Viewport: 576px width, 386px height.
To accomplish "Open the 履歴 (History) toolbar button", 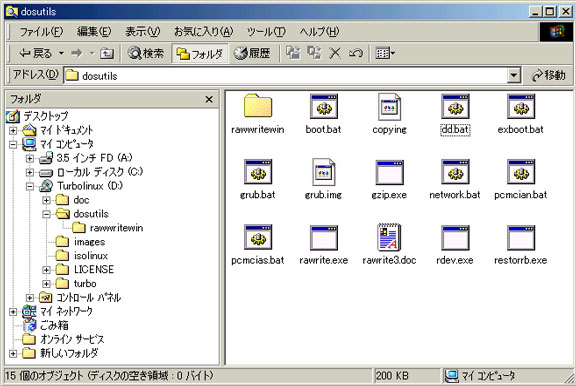I will 252,54.
